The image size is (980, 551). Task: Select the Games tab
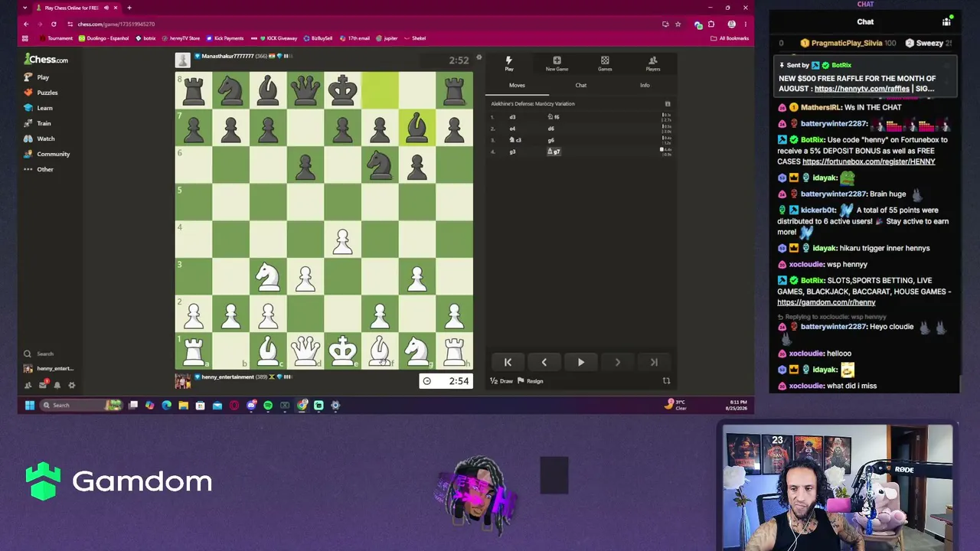(x=605, y=64)
